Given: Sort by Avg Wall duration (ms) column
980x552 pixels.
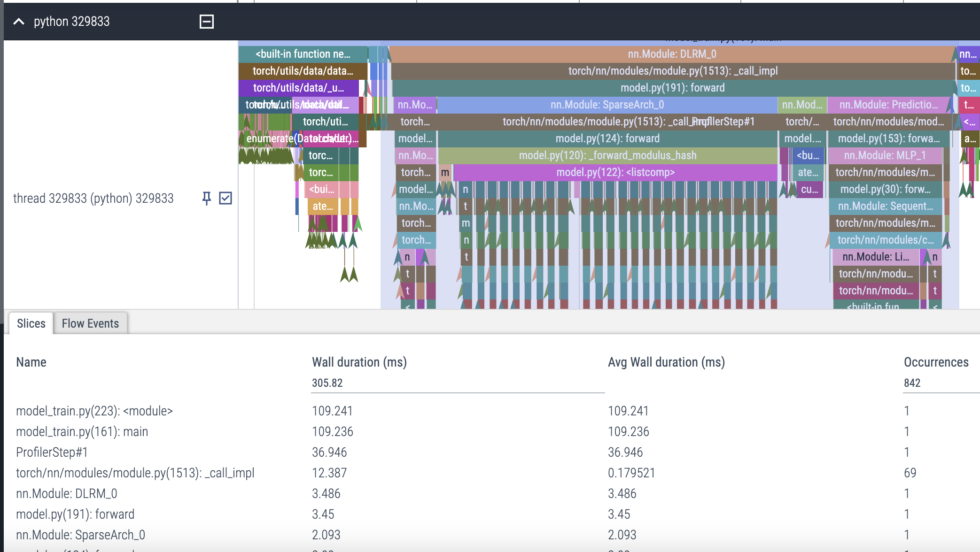Looking at the screenshot, I should point(666,362).
